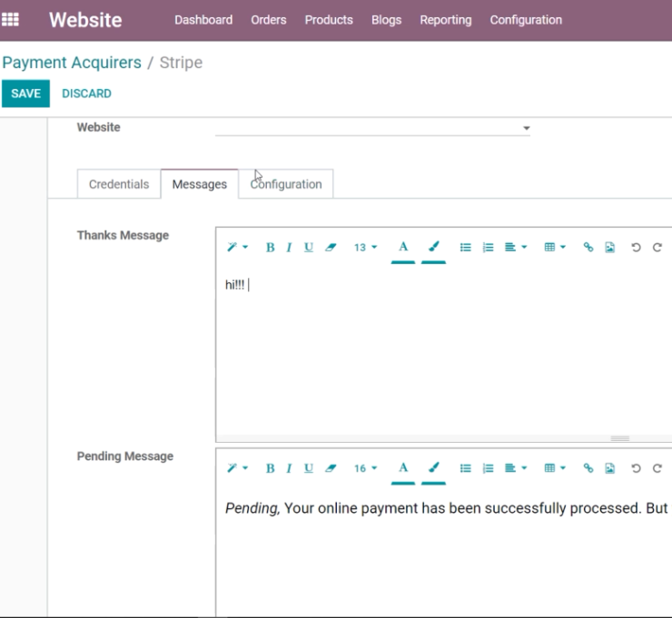Insert image in Pending Message editor
Image resolution: width=672 pixels, height=618 pixels.
[610, 468]
